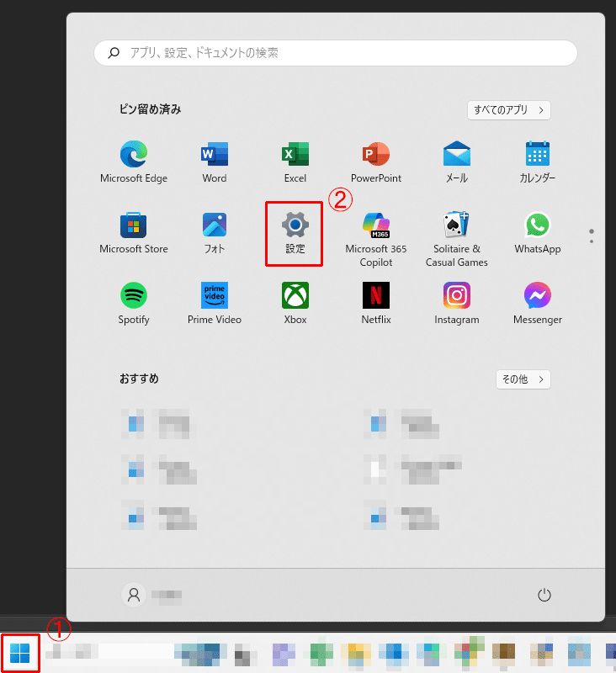The width and height of the screenshot is (616, 673).
Task: Click the power button icon
Action: coord(544,595)
